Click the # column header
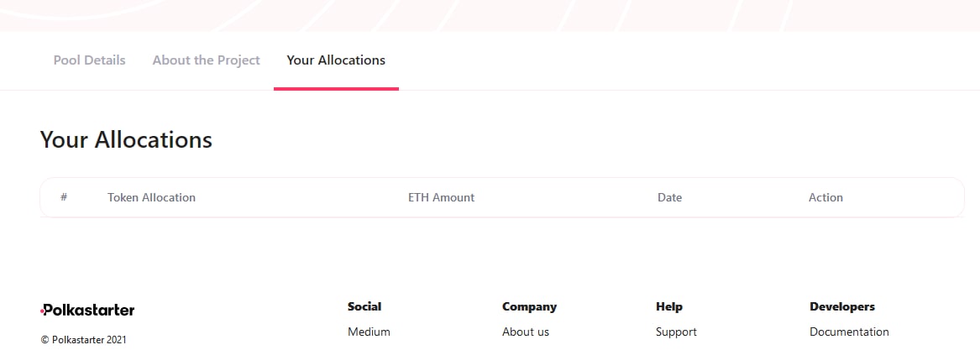The width and height of the screenshot is (980, 350). click(x=64, y=197)
